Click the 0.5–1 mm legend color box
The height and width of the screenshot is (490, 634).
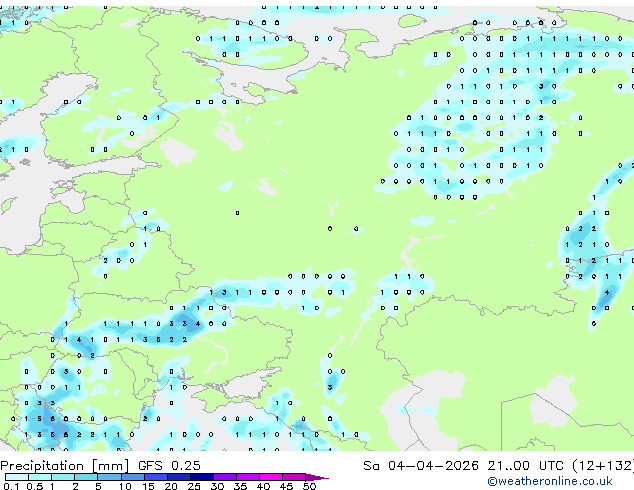[x=40, y=477]
